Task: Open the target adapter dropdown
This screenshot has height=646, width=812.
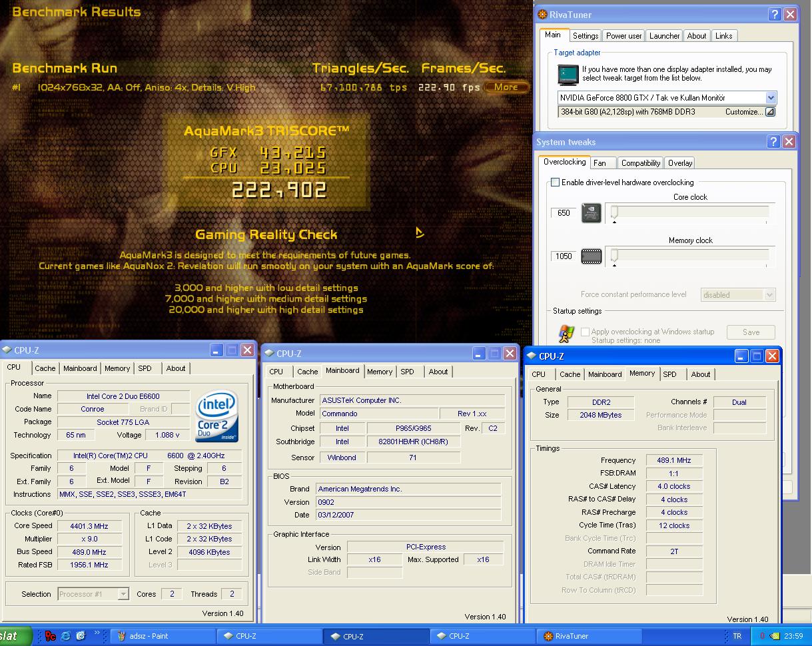Action: (771, 97)
